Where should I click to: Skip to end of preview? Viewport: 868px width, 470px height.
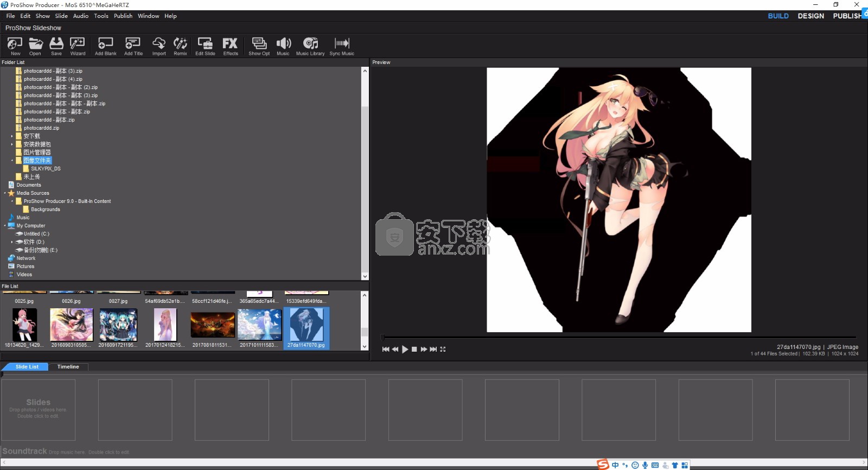click(433, 350)
